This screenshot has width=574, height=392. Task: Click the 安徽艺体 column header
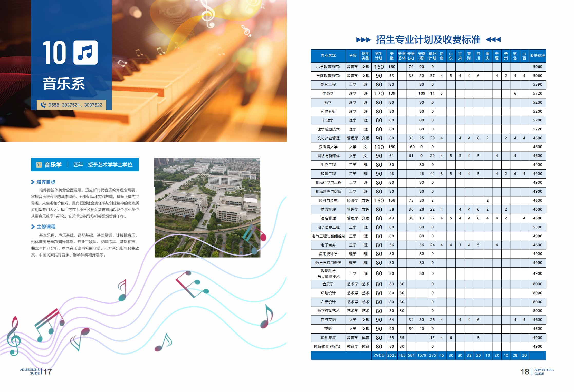click(x=402, y=56)
